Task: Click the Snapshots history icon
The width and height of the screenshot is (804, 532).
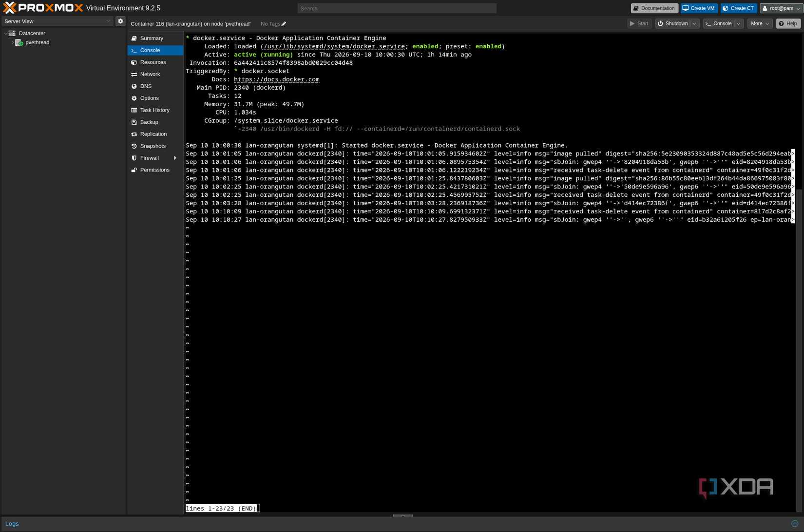Action: tap(134, 146)
